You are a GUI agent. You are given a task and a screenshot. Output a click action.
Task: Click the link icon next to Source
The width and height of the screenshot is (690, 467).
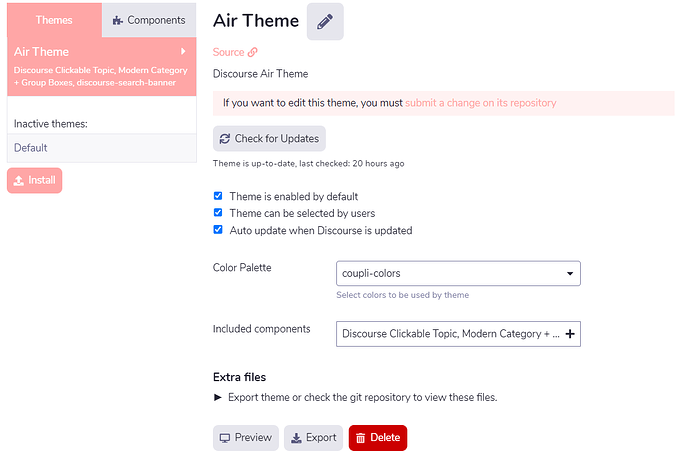(x=253, y=52)
